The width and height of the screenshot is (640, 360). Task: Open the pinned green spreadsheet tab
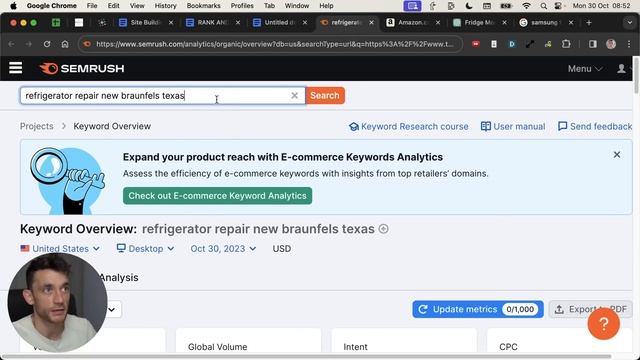[56, 22]
